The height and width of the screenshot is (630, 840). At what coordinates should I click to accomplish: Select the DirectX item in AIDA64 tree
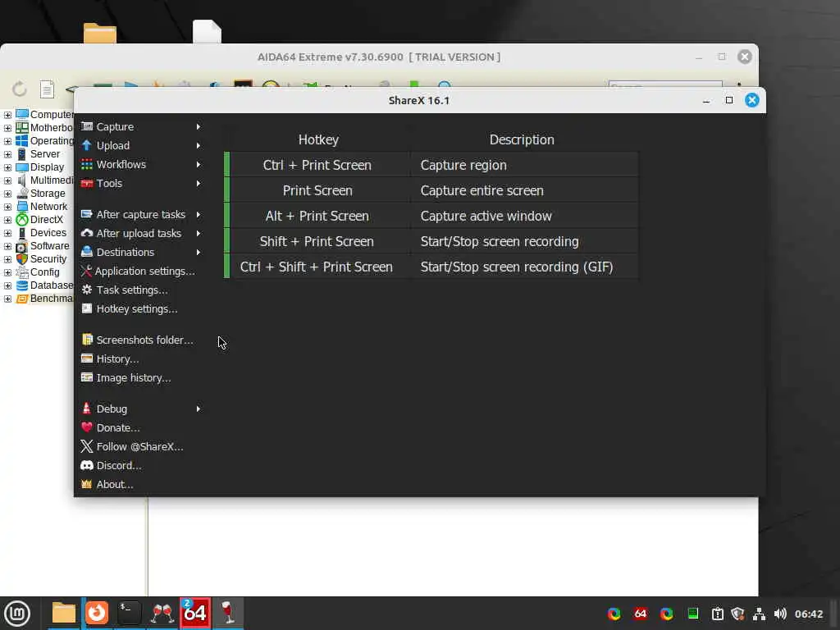(x=47, y=220)
